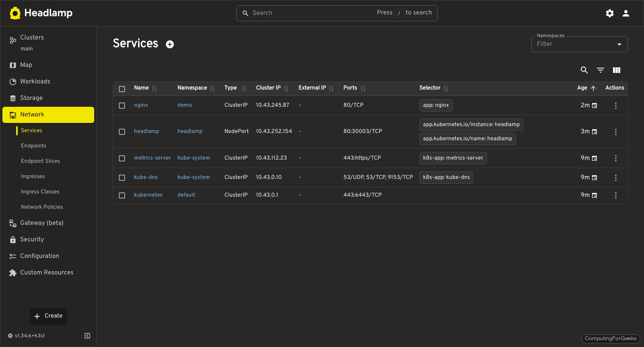Click the k8s-app: kube-dns selector chip
Image resolution: width=644 pixels, height=347 pixels.
(x=446, y=178)
